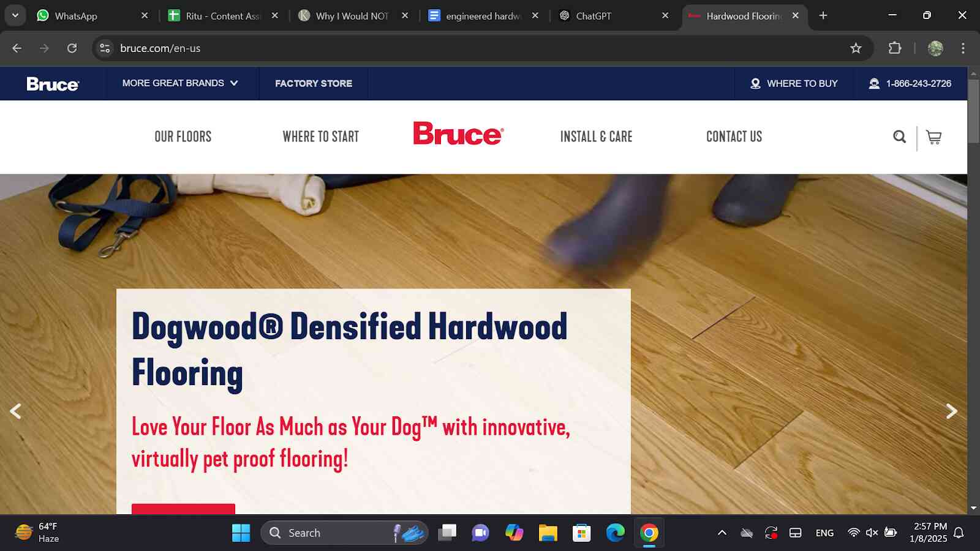
Task: Open Microsoft Store from taskbar
Action: click(581, 533)
